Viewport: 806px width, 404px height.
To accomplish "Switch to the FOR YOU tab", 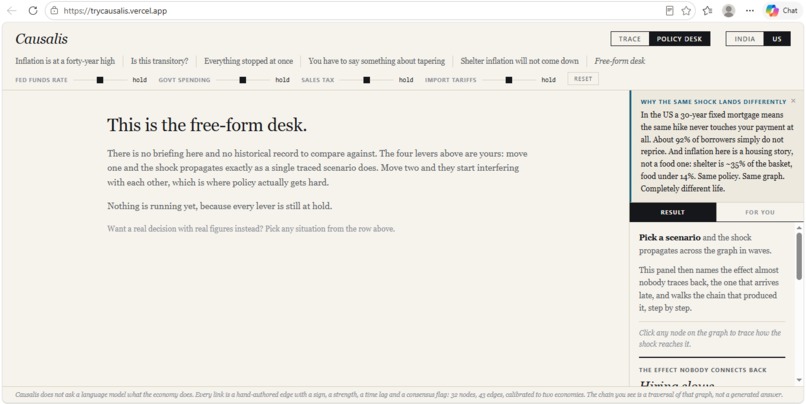I will click(x=760, y=212).
